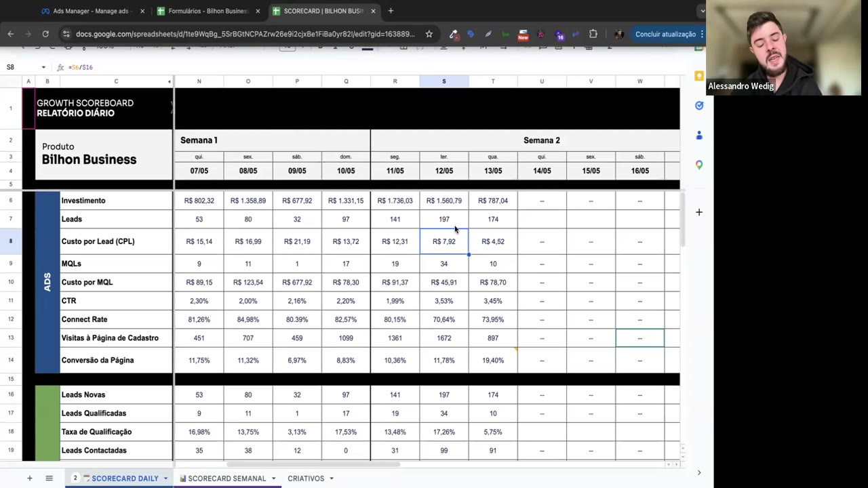Viewport: 868px width, 488px height.
Task: Open the all sheets list icon
Action: pyautogui.click(x=49, y=479)
